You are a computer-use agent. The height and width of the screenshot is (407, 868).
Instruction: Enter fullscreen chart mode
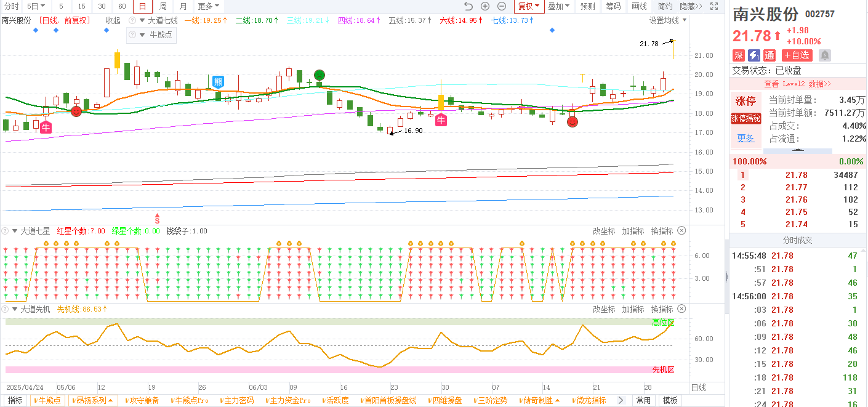[x=714, y=6]
